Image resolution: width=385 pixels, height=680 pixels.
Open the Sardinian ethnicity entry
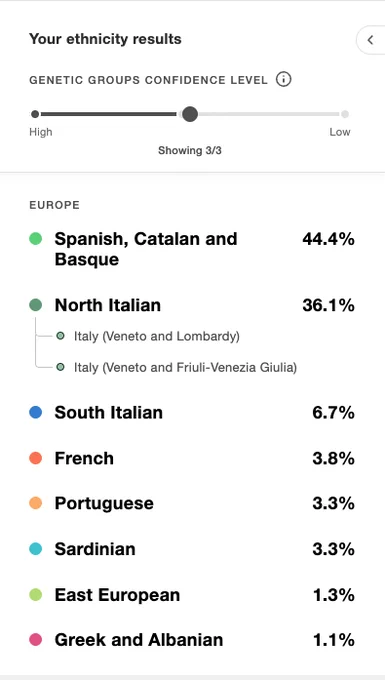point(192,549)
